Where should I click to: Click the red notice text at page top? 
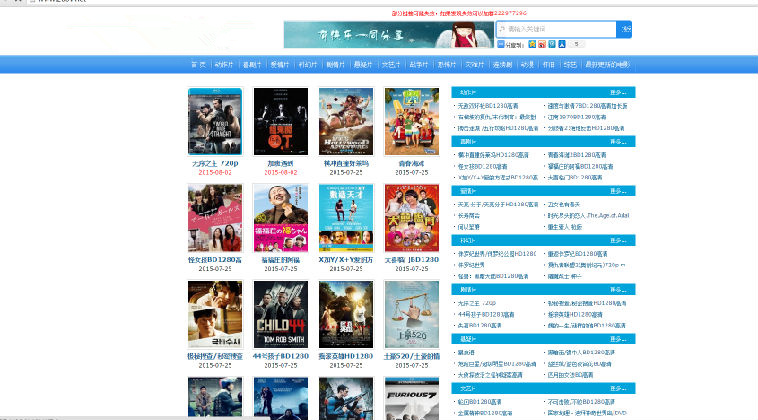click(x=459, y=13)
